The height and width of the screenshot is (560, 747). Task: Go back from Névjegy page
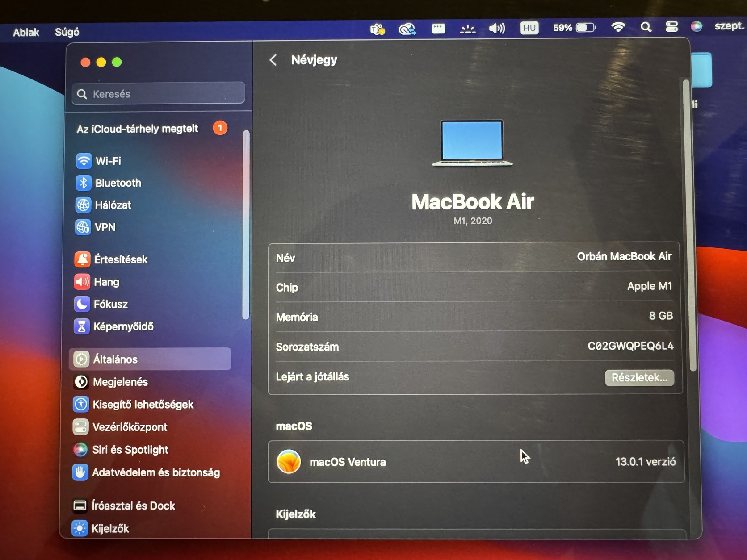[273, 60]
